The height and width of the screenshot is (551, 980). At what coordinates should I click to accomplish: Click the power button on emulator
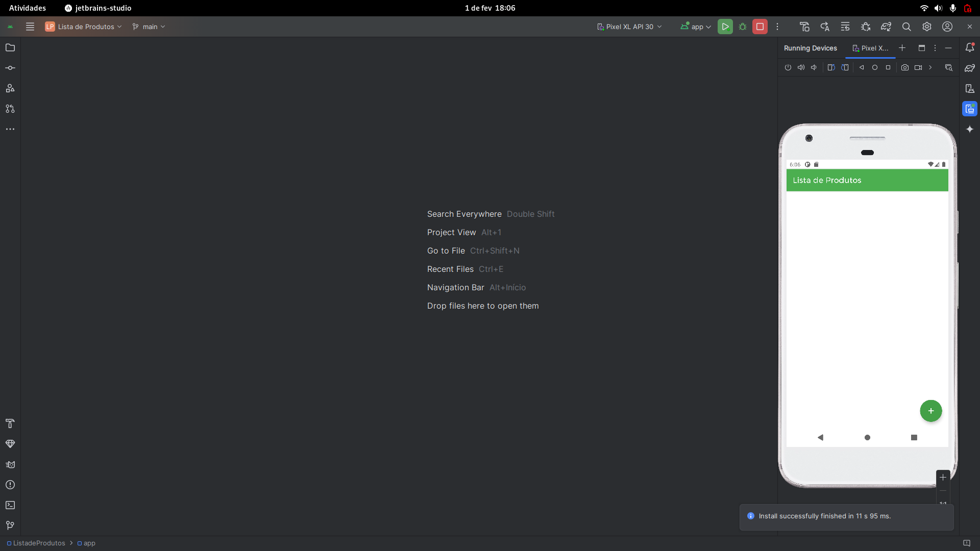pyautogui.click(x=788, y=67)
